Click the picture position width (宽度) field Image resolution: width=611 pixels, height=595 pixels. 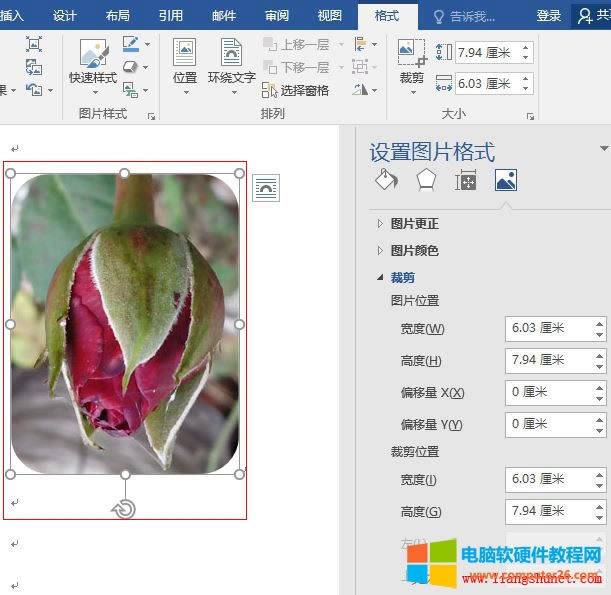(x=548, y=328)
